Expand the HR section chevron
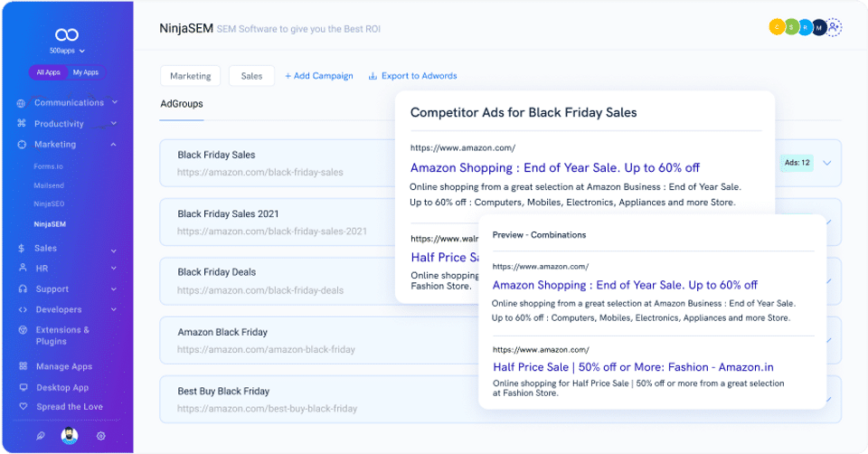 click(114, 268)
